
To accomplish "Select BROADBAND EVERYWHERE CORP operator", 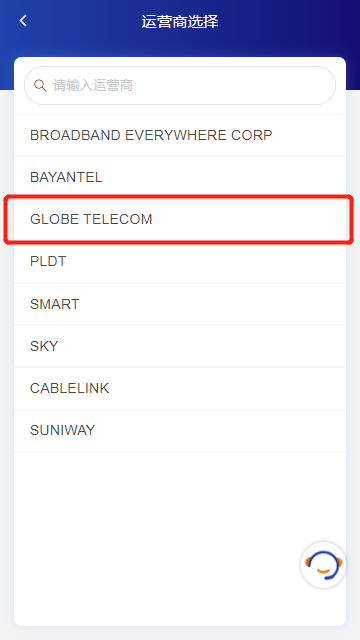I will click(180, 135).
